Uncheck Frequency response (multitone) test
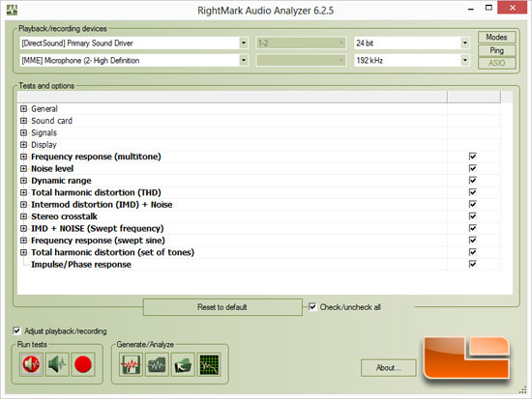Image resolution: width=532 pixels, height=399 pixels. coord(473,157)
